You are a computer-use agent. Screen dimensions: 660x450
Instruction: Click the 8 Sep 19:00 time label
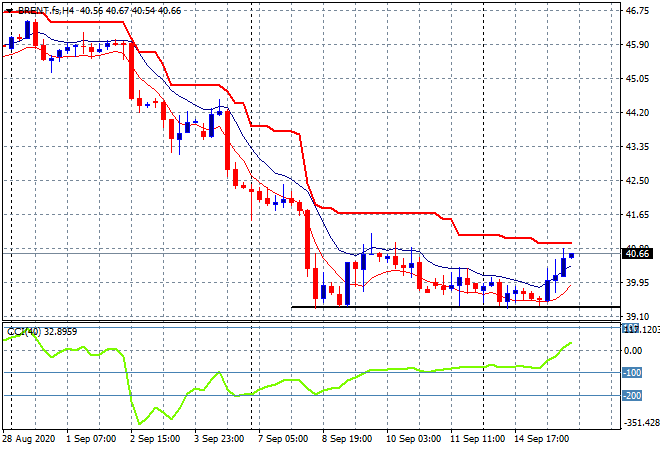click(347, 439)
